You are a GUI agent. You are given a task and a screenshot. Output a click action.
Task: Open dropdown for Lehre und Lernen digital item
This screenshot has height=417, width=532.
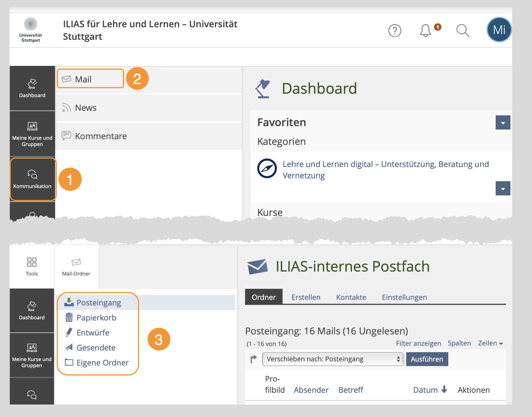[503, 188]
